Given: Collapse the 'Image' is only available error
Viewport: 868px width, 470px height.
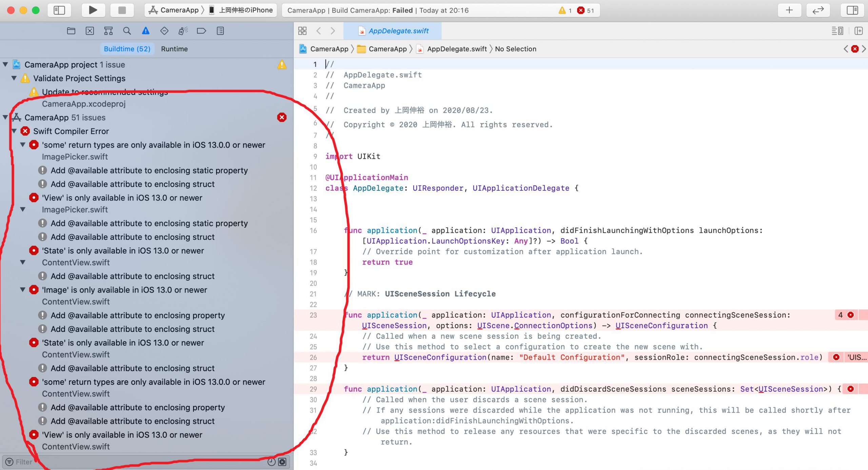Looking at the screenshot, I should tap(23, 290).
